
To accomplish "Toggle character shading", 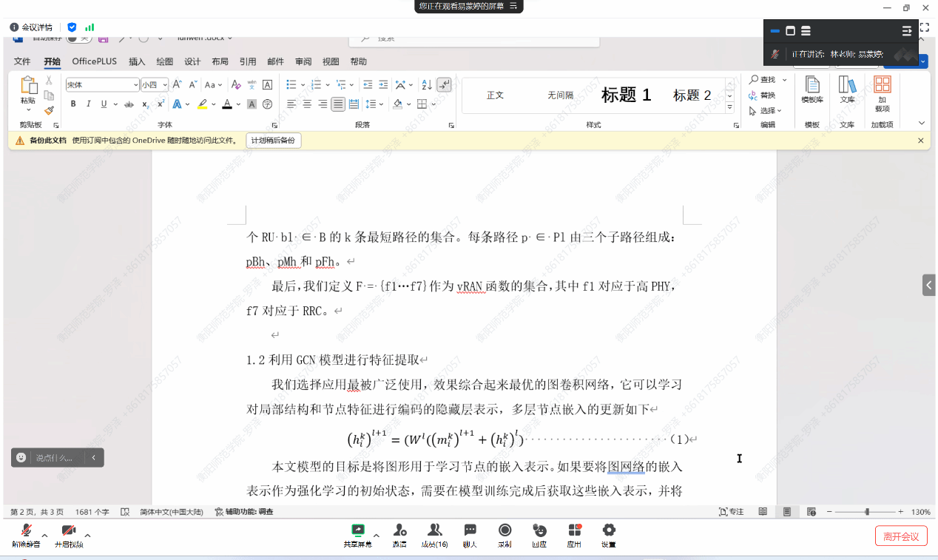I will tap(252, 104).
